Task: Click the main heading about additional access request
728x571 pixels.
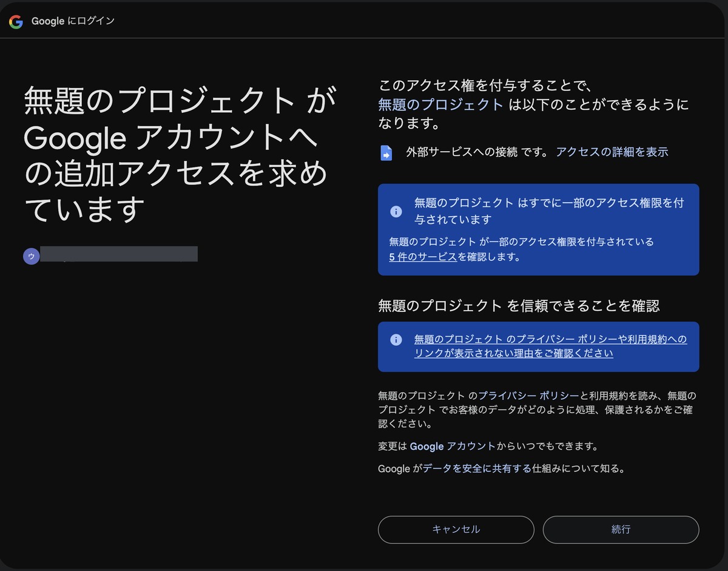Action: [180, 155]
